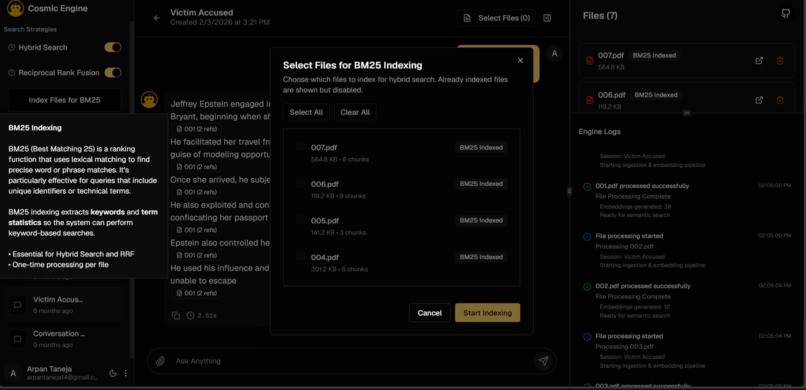Check the 005.pdf checkbox in dialog

[300, 220]
